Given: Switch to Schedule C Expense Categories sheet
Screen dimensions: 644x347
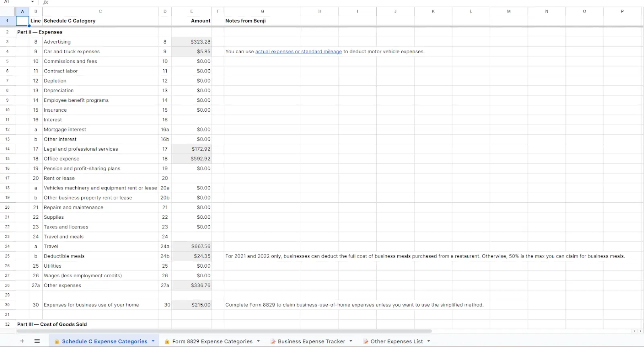Looking at the screenshot, I should 105,341.
